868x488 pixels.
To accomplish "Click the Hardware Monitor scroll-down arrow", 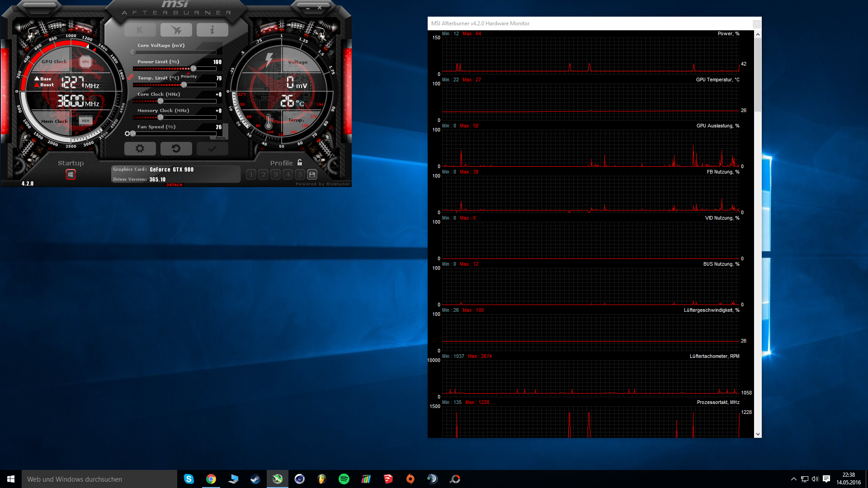I will tap(758, 434).
